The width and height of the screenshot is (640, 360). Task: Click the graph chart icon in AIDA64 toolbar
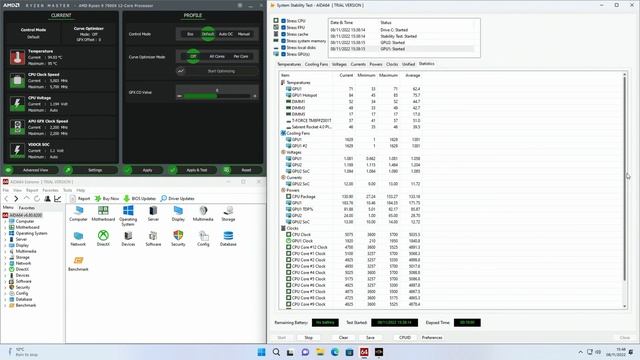pyautogui.click(x=58, y=199)
